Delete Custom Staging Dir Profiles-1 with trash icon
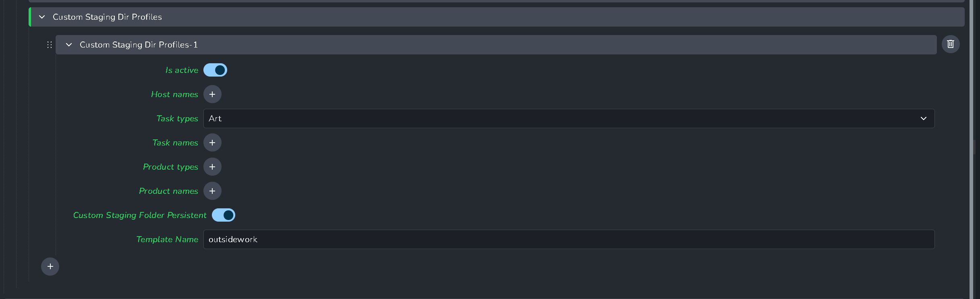 click(x=951, y=44)
